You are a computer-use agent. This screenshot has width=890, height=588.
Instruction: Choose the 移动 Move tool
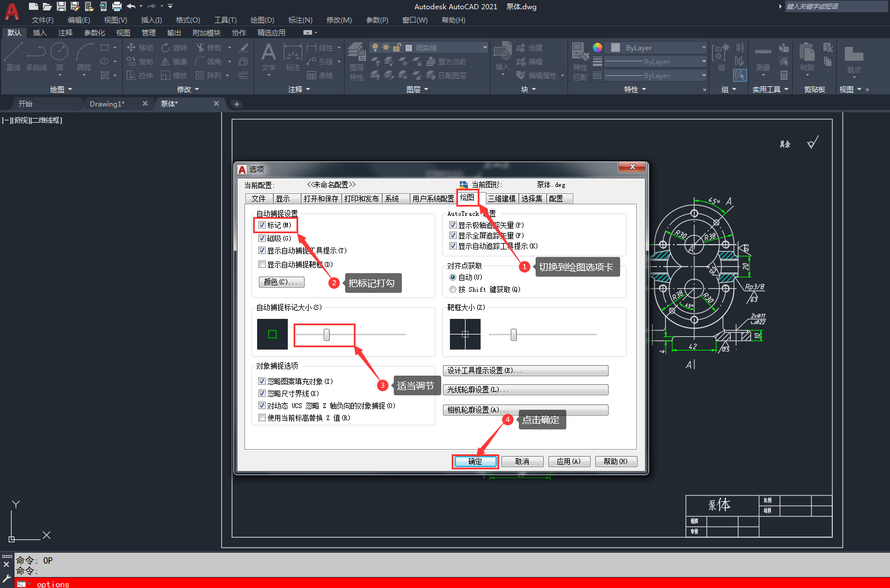point(140,47)
